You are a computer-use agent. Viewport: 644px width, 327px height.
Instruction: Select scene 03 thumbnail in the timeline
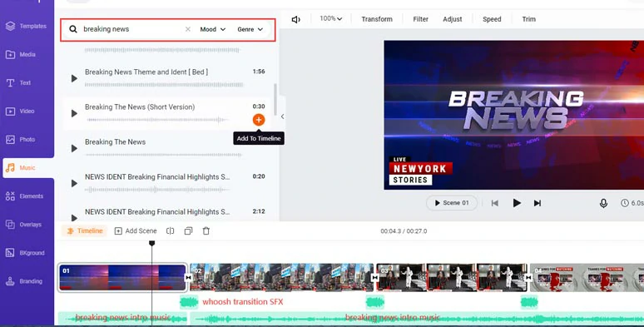[x=452, y=277]
